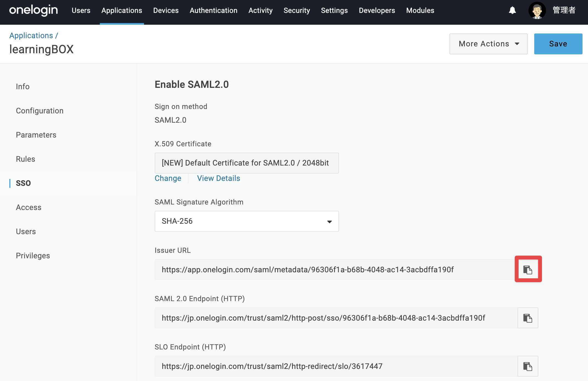Open the Modules top menu
This screenshot has width=588, height=381.
coord(420,10)
